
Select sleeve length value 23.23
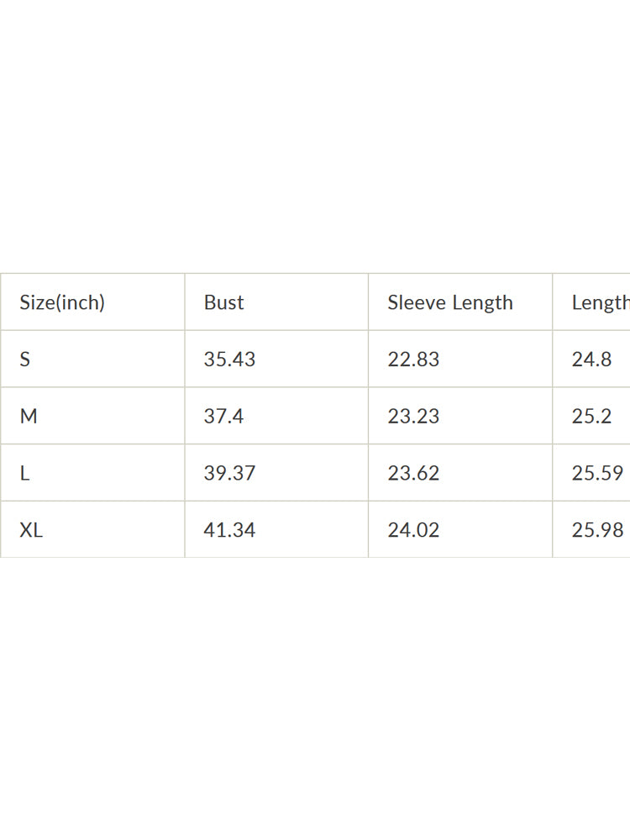click(x=413, y=417)
